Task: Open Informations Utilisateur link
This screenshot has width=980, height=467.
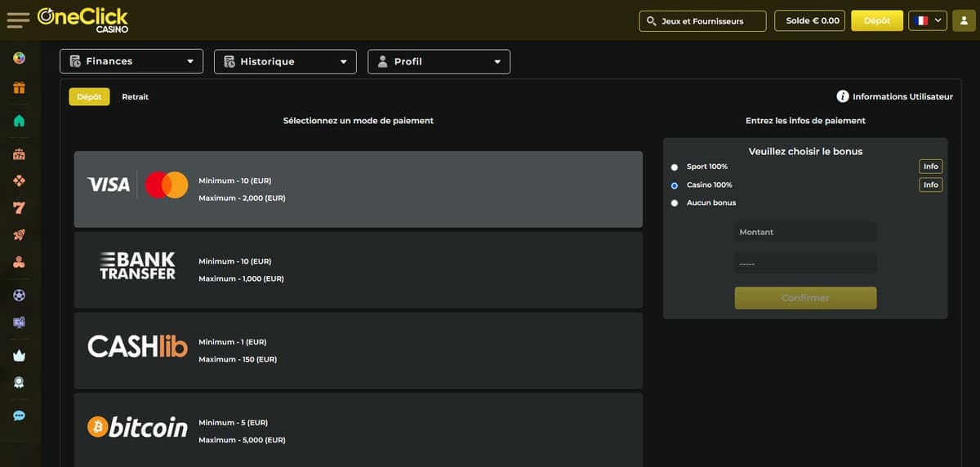Action: pyautogui.click(x=902, y=96)
